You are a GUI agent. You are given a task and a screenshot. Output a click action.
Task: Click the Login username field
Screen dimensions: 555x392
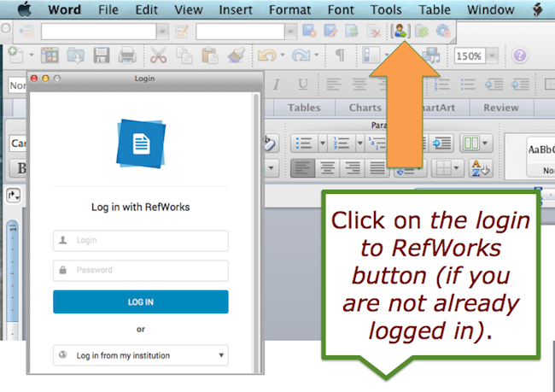(140, 241)
